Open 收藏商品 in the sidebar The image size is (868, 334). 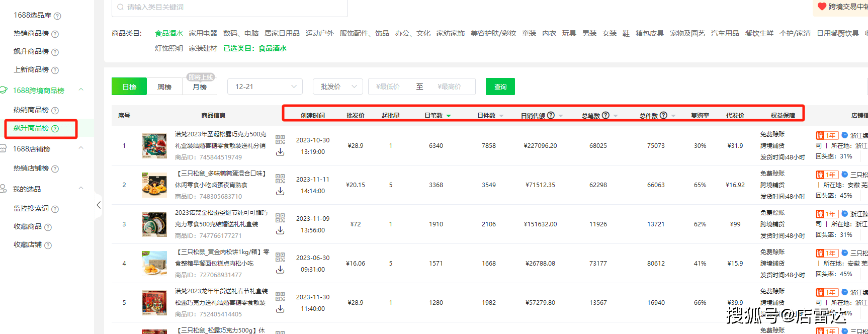28,227
